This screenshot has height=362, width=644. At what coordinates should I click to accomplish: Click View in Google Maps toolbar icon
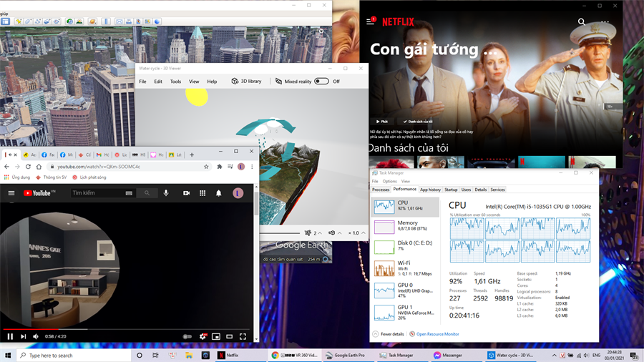coord(147,21)
